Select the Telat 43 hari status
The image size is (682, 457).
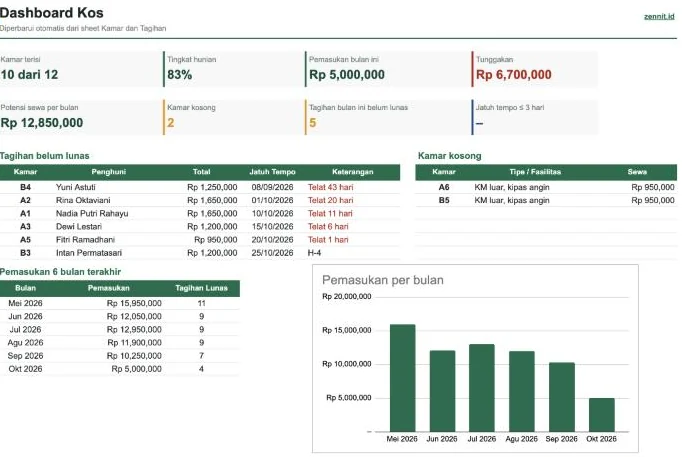331,187
